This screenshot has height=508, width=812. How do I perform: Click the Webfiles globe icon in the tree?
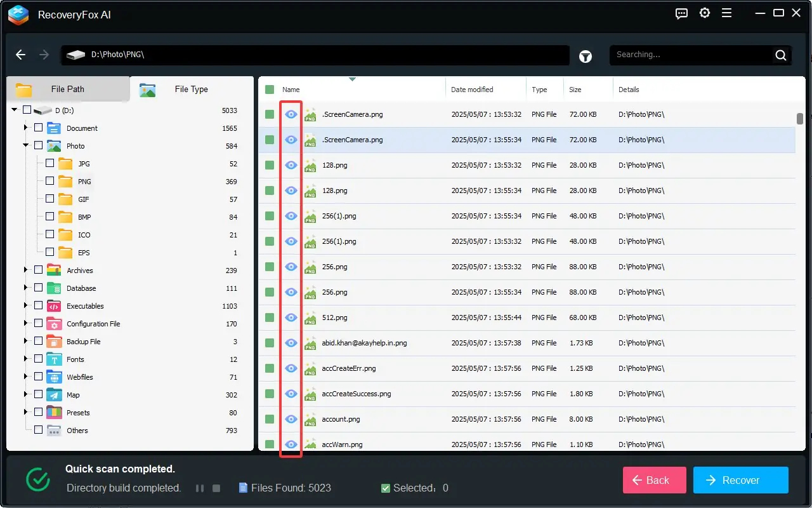[54, 377]
